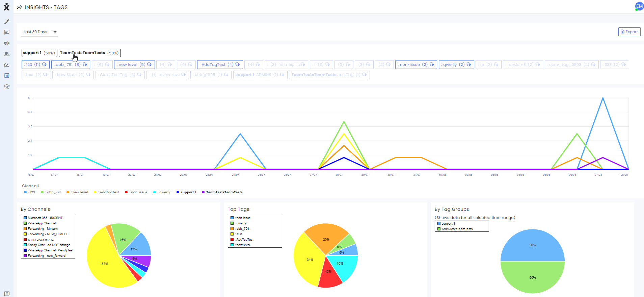Open the integrations network icon in sidebar
The width and height of the screenshot is (644, 297).
point(6,86)
